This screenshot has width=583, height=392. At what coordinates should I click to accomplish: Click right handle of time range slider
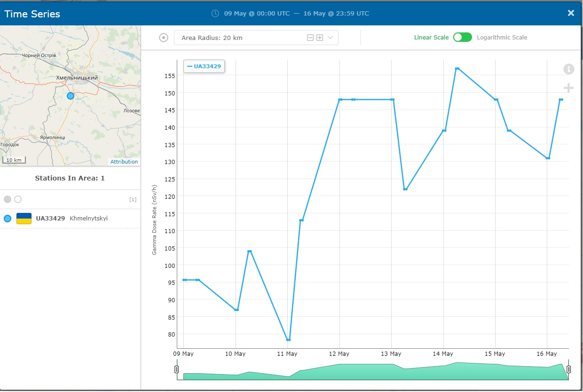pyautogui.click(x=568, y=369)
